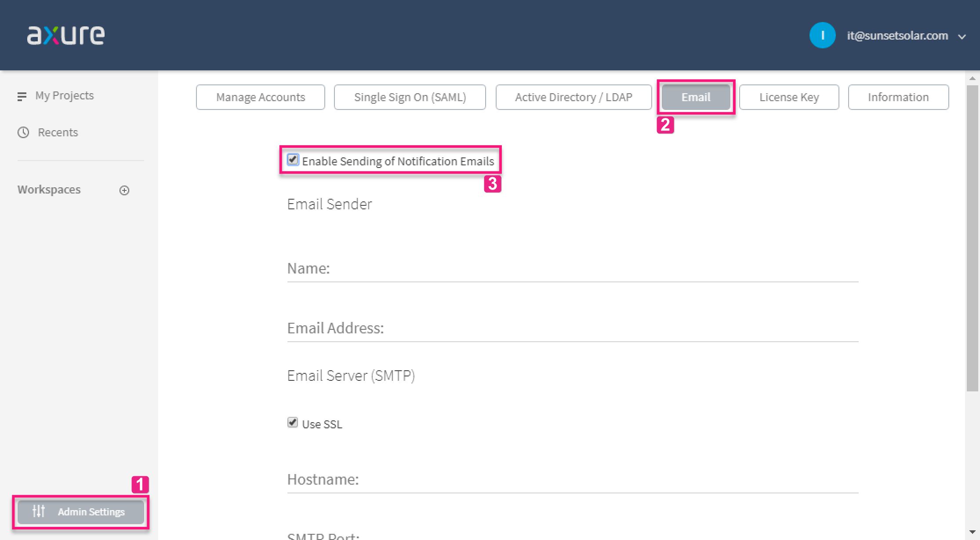
Task: Click the Recents clock icon
Action: pos(23,132)
